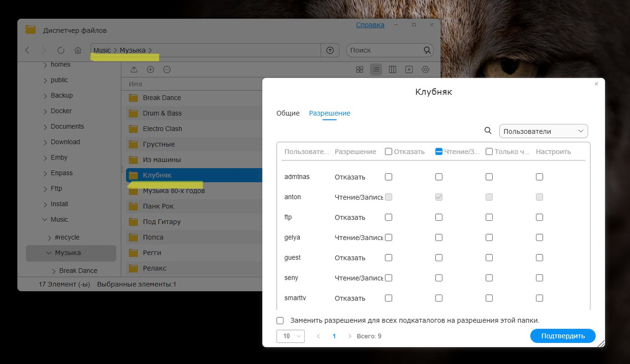This screenshot has height=364, width=630.
Task: Click the add-tab plus square icon
Action: tap(409, 70)
